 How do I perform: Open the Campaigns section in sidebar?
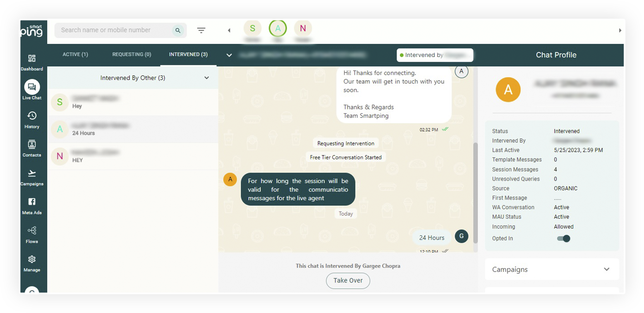pos(32,177)
